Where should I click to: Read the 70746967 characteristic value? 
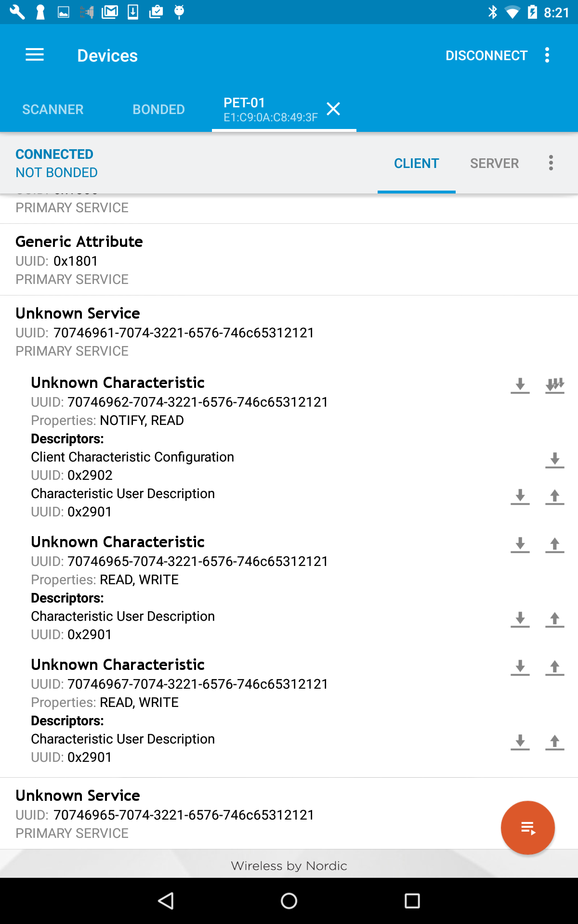pos(520,667)
